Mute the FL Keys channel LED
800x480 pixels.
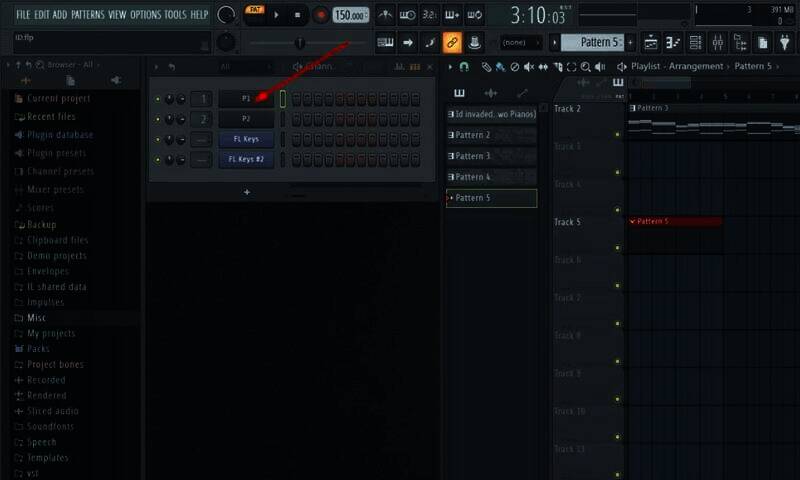pos(158,139)
